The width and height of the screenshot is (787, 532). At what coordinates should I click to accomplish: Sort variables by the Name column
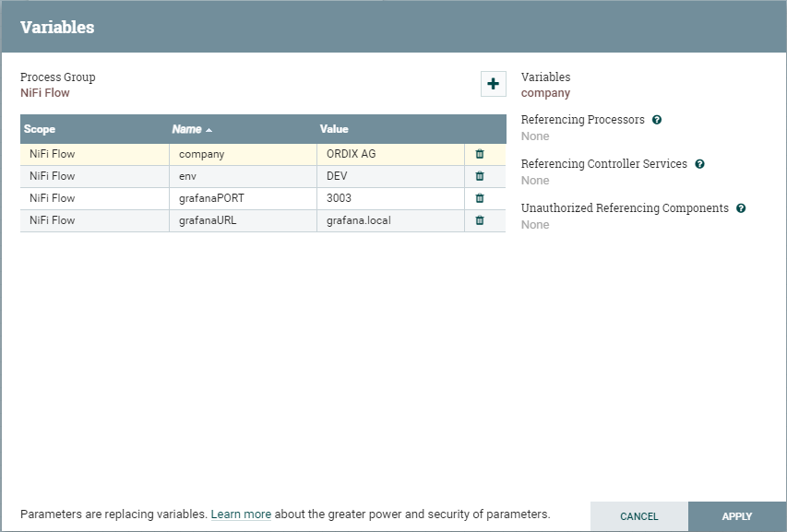coord(192,129)
